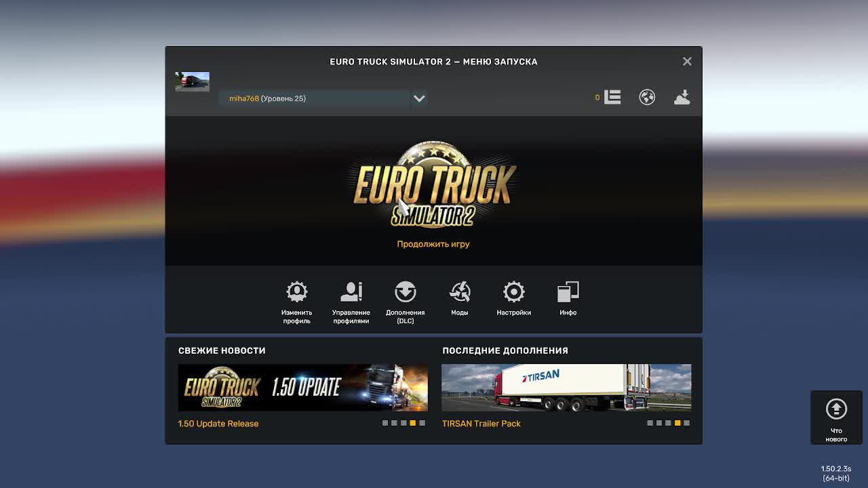
Task: Open the 1.50 Update Release link
Action: pyautogui.click(x=218, y=424)
